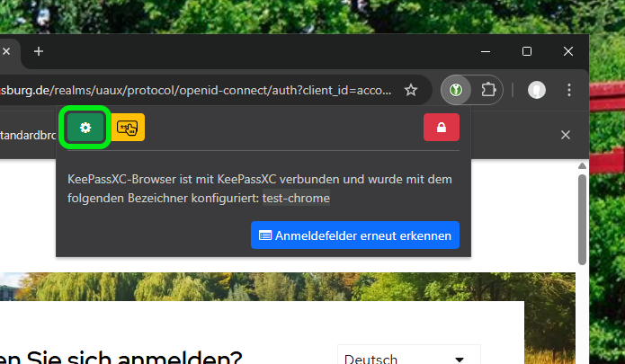Image resolution: width=625 pixels, height=364 pixels.
Task: Minimize the Chrome window
Action: tap(486, 51)
